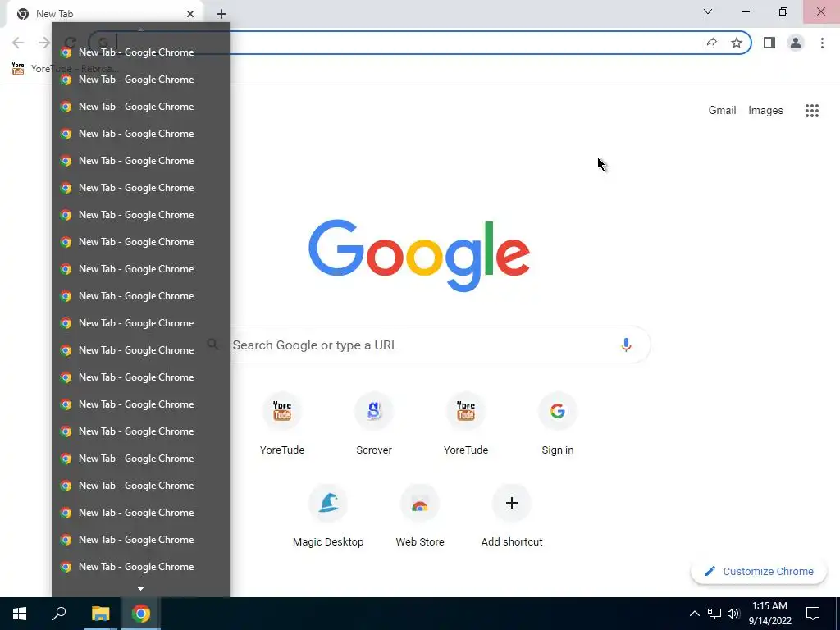Open File Explorer from taskbar

point(100,614)
